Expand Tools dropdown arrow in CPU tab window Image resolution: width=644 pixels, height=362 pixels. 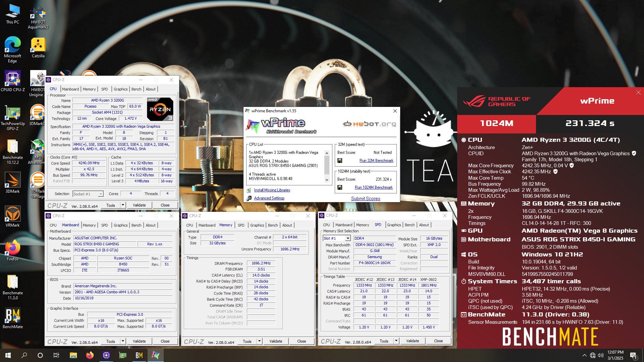(x=123, y=205)
